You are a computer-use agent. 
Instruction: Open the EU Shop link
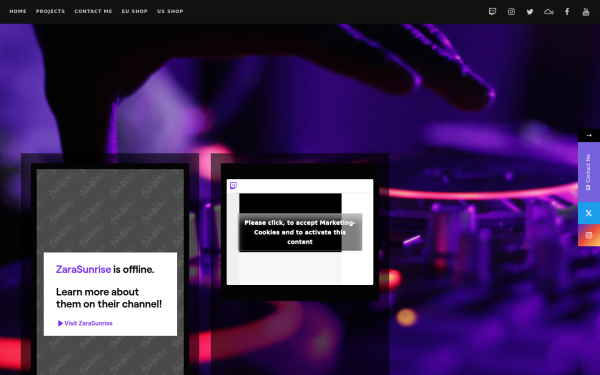click(135, 11)
